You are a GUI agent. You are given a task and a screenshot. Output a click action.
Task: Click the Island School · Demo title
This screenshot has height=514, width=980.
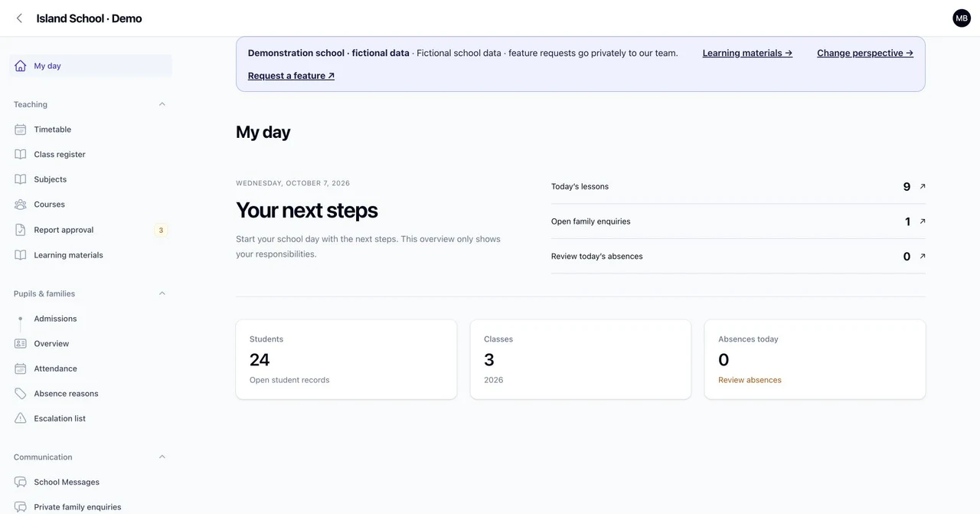point(89,18)
